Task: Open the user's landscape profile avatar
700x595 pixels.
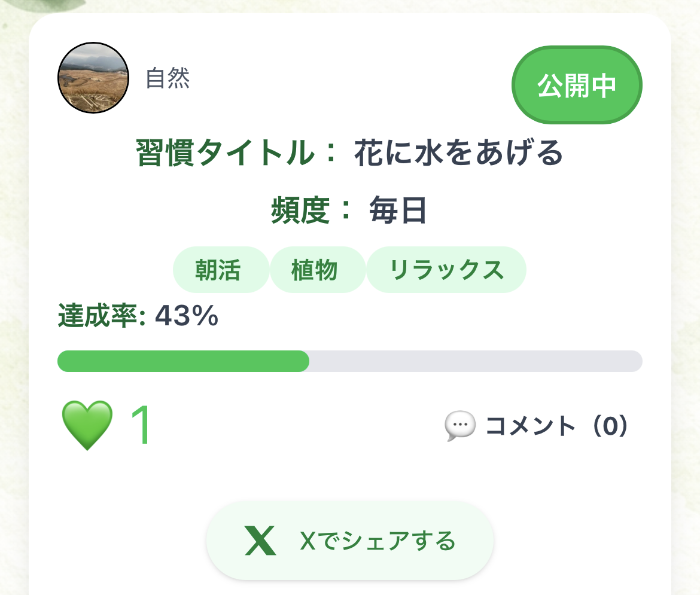Action: [93, 79]
